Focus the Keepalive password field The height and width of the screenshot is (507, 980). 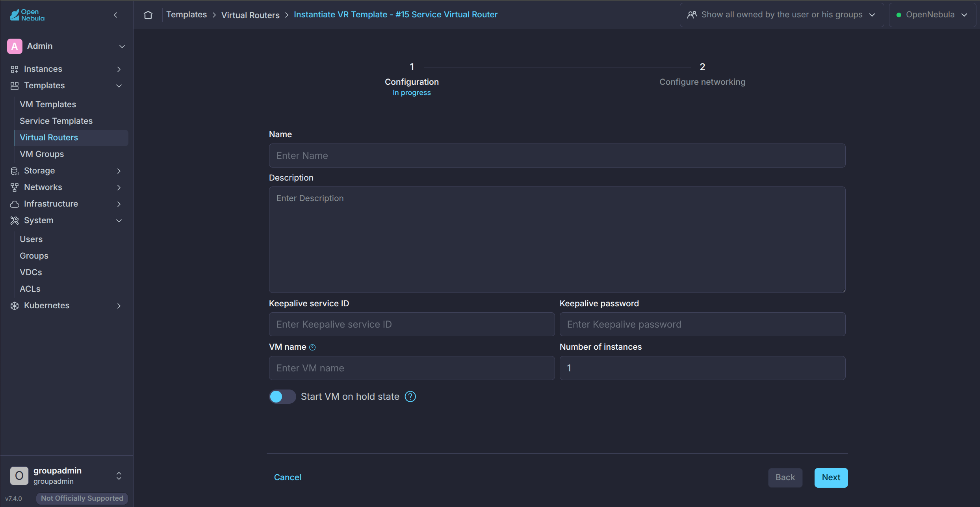(702, 324)
